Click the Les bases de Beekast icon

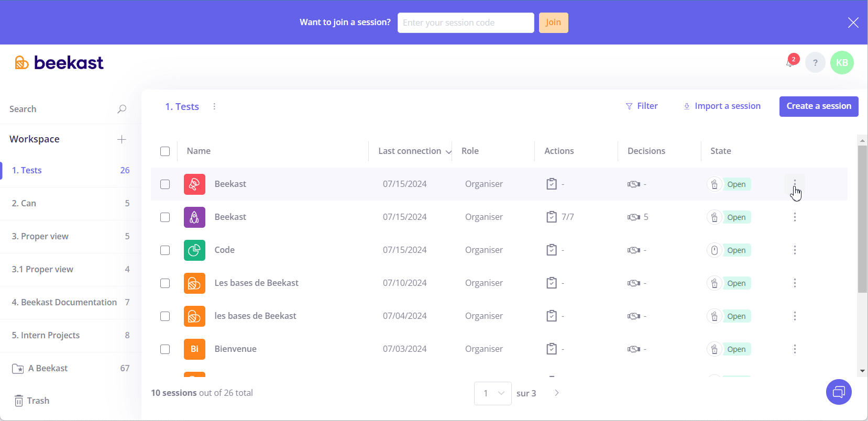tap(194, 283)
